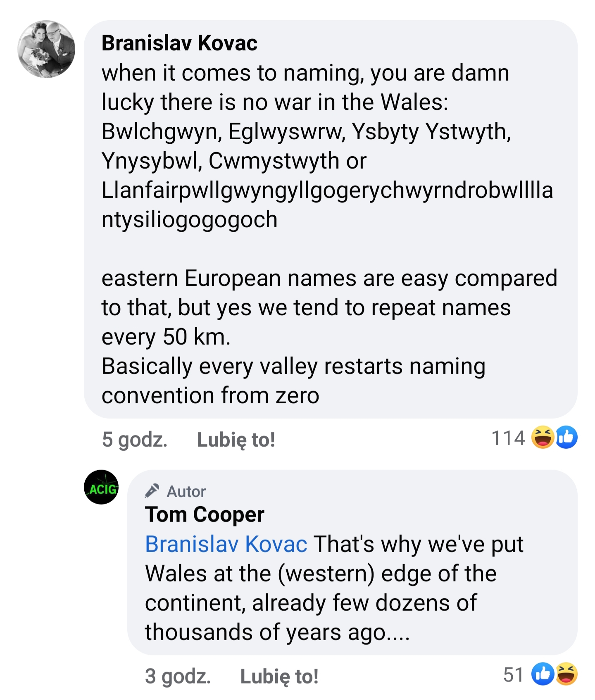Click the "eastern European names" paragraph
The image size is (595, 700).
click(329, 307)
